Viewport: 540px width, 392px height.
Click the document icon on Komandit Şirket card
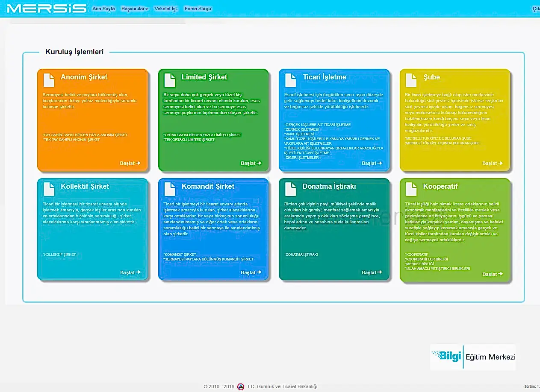coord(170,189)
